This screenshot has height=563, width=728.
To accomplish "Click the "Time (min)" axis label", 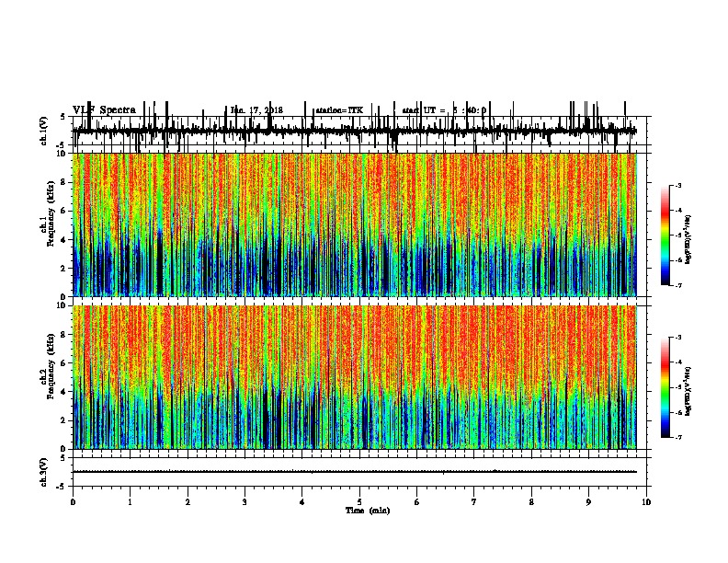I will [x=368, y=511].
